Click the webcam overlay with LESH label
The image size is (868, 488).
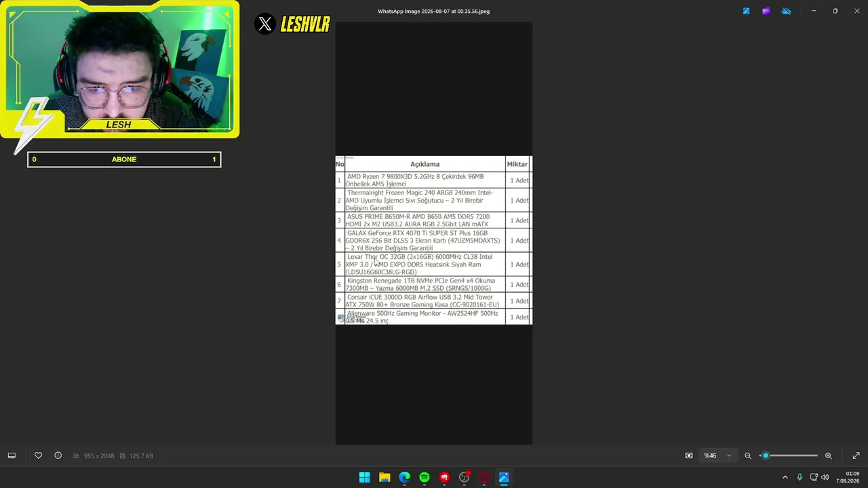[120, 69]
